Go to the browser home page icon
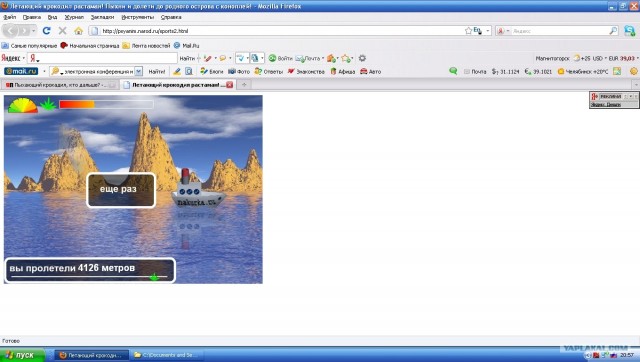 [78, 31]
